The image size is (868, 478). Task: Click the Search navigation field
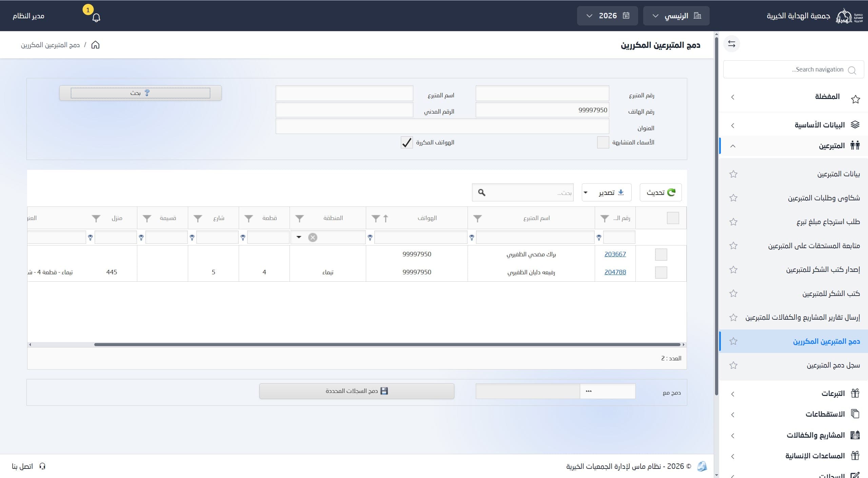pos(793,69)
